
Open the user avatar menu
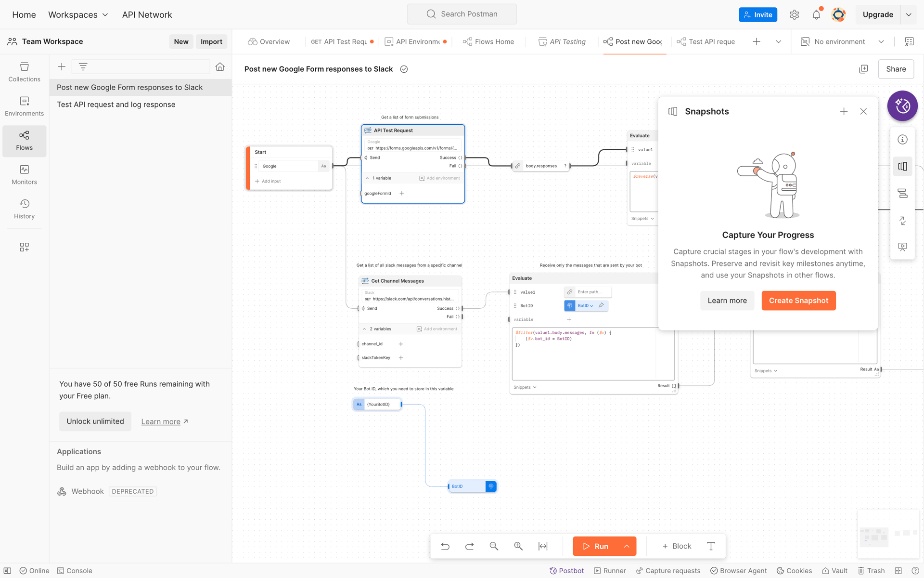[x=838, y=14]
